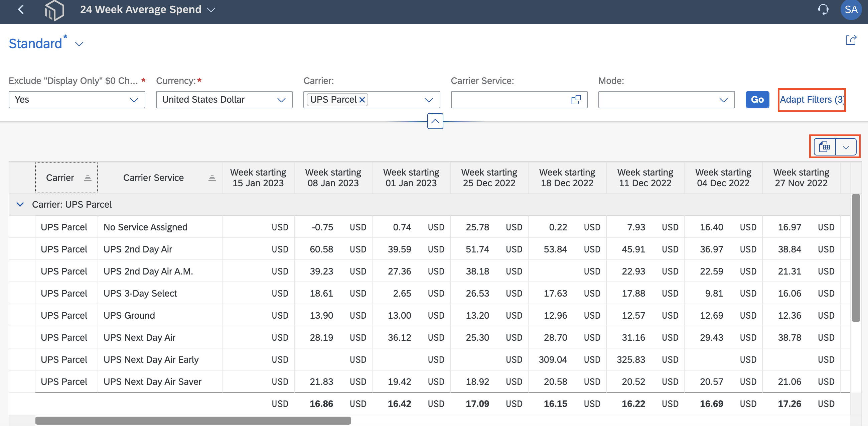This screenshot has width=868, height=426.
Task: Expand the Carrier filter dropdown arrow
Action: [429, 100]
